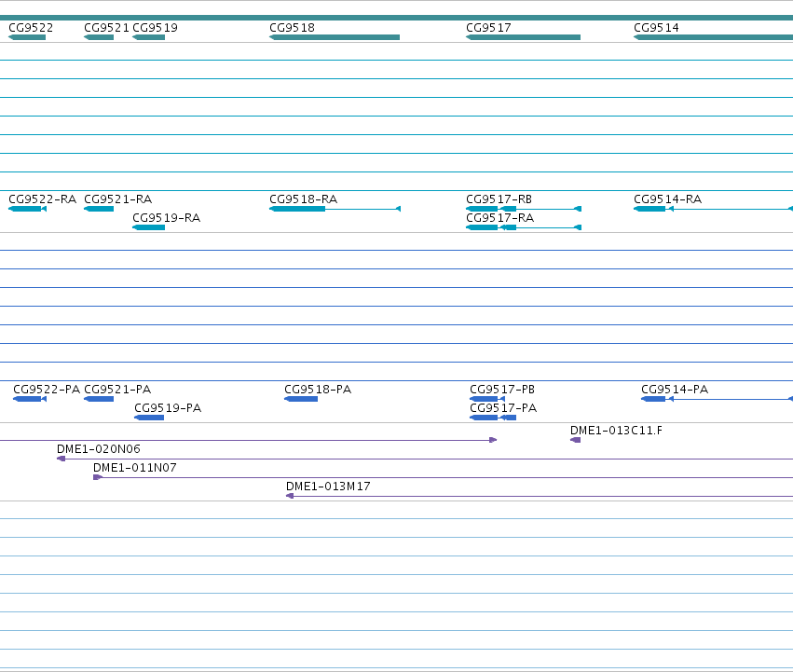Click the CG9517 gene label
Image resolution: width=793 pixels, height=672 pixels.
488,28
